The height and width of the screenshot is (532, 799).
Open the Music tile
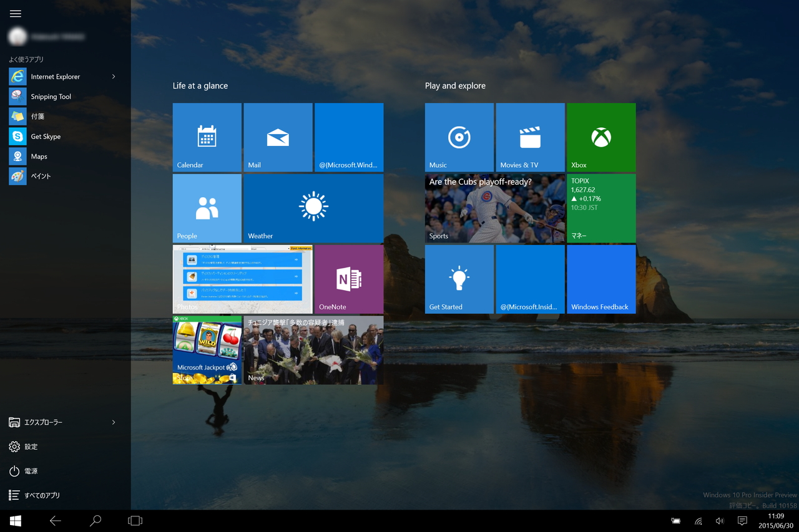pyautogui.click(x=459, y=137)
